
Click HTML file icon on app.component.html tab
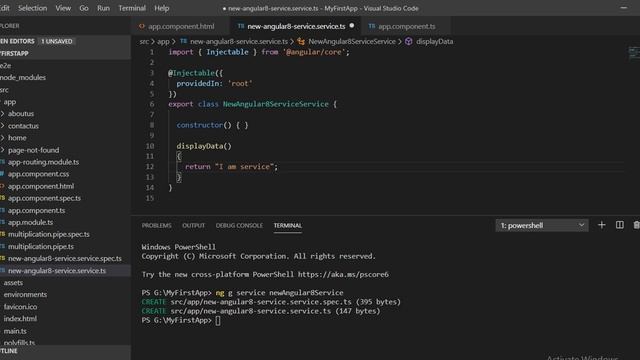[142, 26]
